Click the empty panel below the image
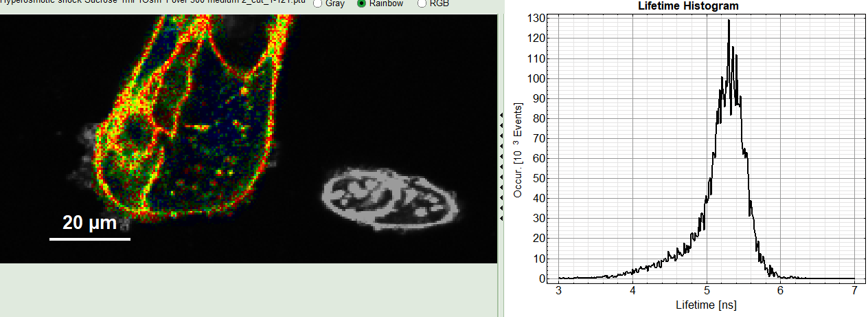 [247, 289]
